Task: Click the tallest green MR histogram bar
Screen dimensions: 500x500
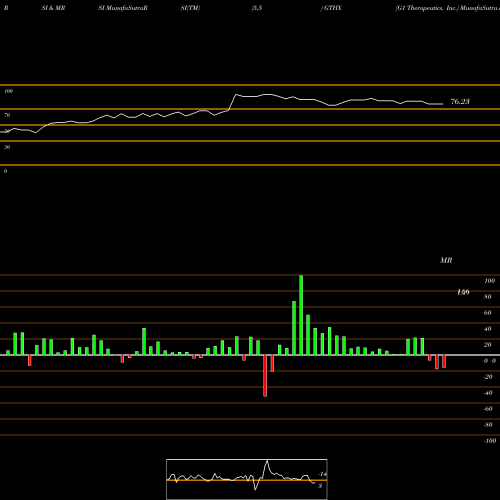Action: tap(301, 315)
